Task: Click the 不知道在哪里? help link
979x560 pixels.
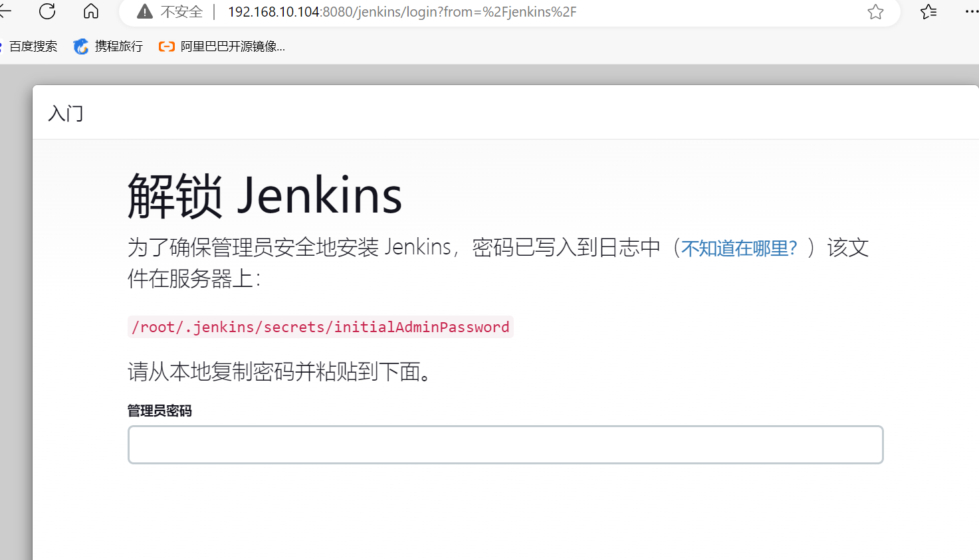Action: [x=738, y=248]
